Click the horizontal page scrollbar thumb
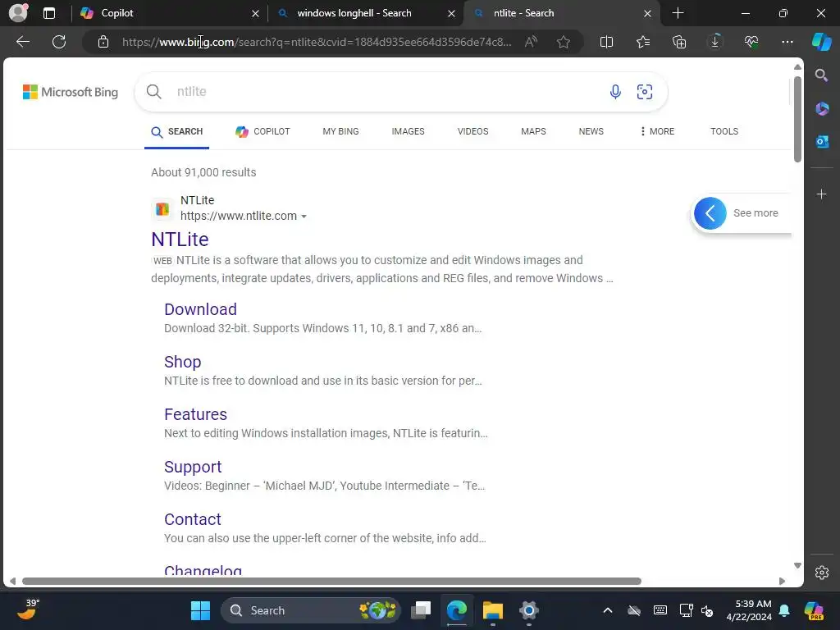The height and width of the screenshot is (630, 840). [331, 582]
